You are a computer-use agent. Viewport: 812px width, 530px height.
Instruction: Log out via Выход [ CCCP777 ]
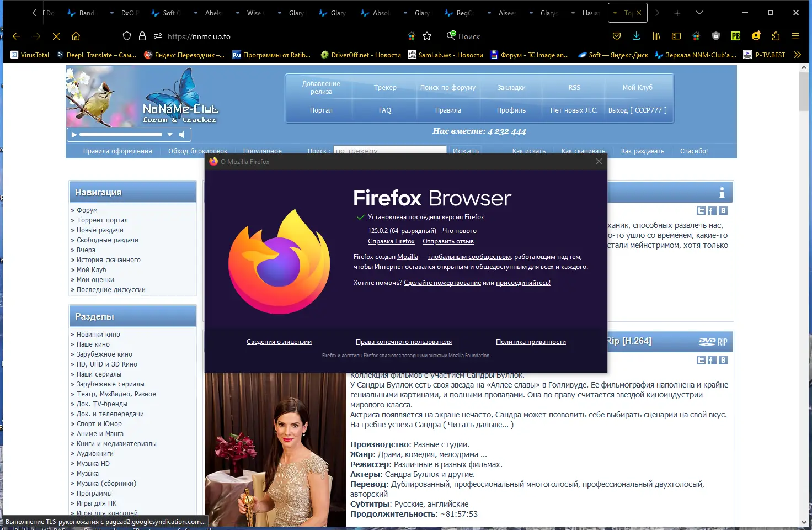click(x=638, y=110)
